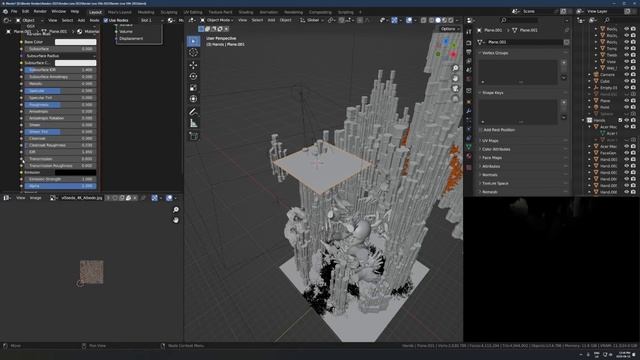
Task: Open the Texture properties tab
Action: (x=469, y=167)
